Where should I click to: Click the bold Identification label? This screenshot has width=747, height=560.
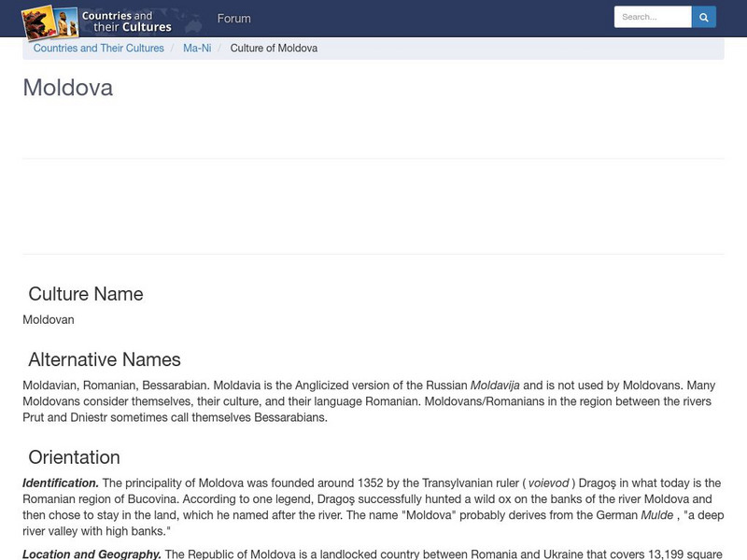click(61, 483)
